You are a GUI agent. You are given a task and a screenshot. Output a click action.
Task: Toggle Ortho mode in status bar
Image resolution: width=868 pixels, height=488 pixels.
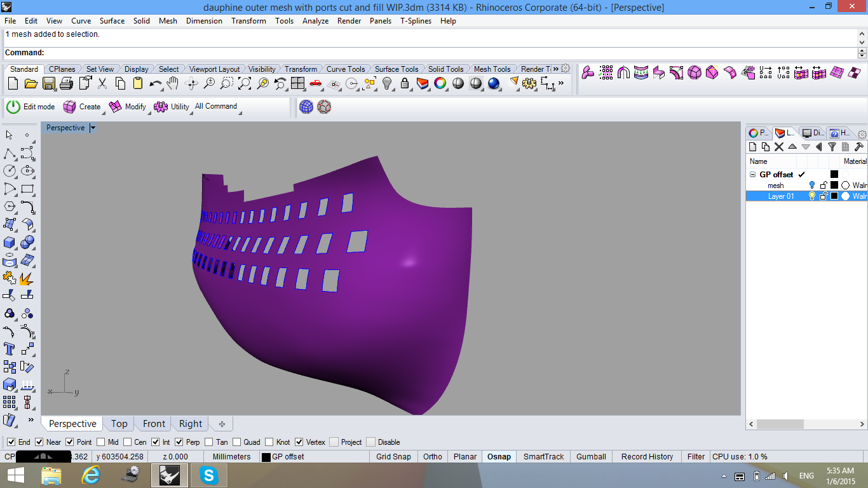coord(433,456)
